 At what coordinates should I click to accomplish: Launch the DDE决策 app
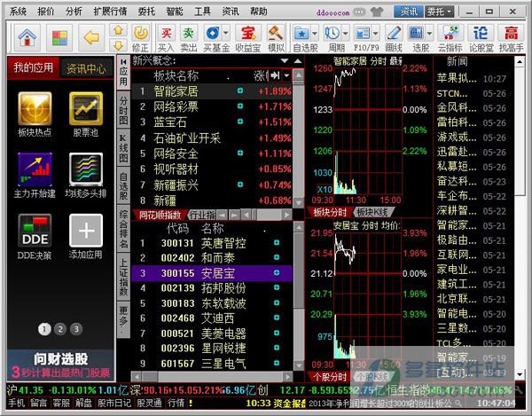click(35, 231)
